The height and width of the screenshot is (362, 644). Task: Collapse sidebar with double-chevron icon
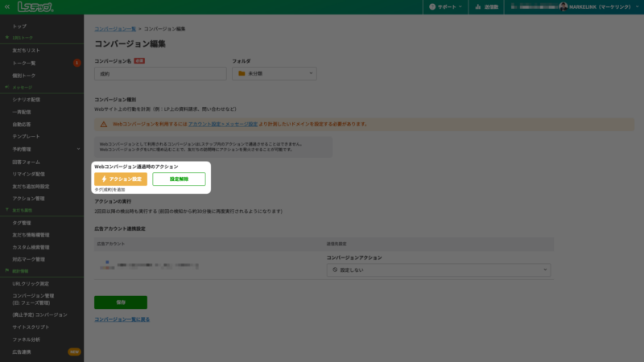[7, 6]
